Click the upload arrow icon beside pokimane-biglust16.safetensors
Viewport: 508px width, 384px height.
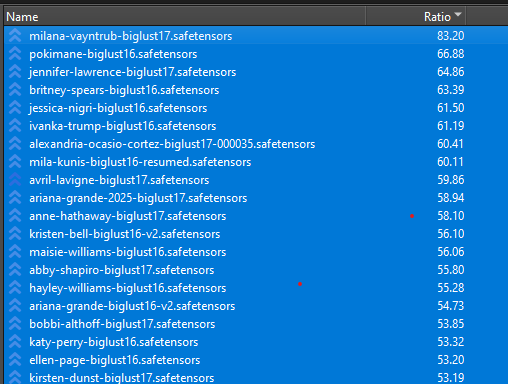tap(15, 54)
